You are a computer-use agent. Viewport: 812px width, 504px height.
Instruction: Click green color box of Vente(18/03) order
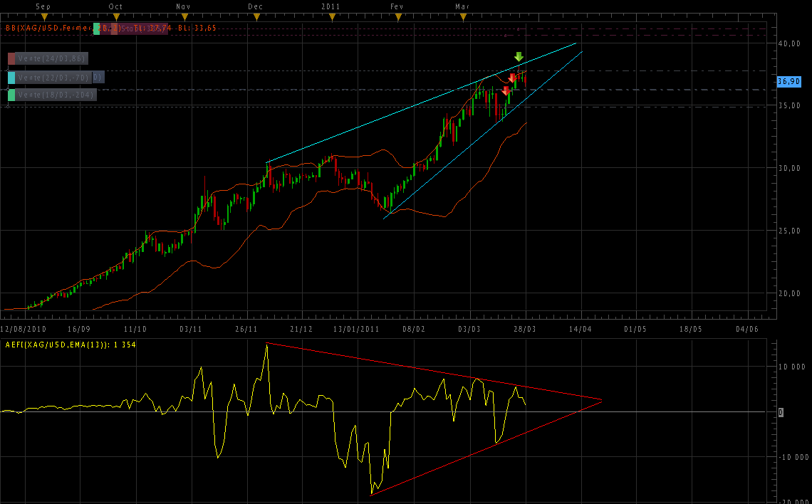pos(11,95)
